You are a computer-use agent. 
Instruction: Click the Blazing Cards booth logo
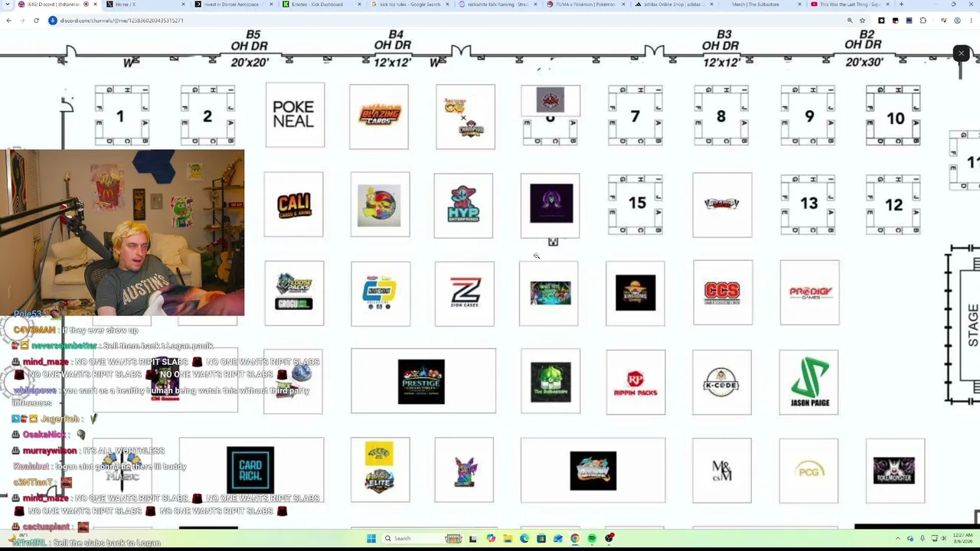[380, 116]
